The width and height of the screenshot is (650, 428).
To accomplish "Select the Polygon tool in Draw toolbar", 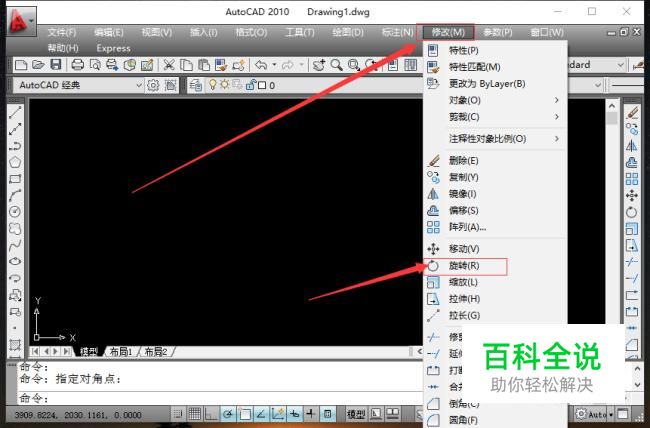I will coord(15,162).
